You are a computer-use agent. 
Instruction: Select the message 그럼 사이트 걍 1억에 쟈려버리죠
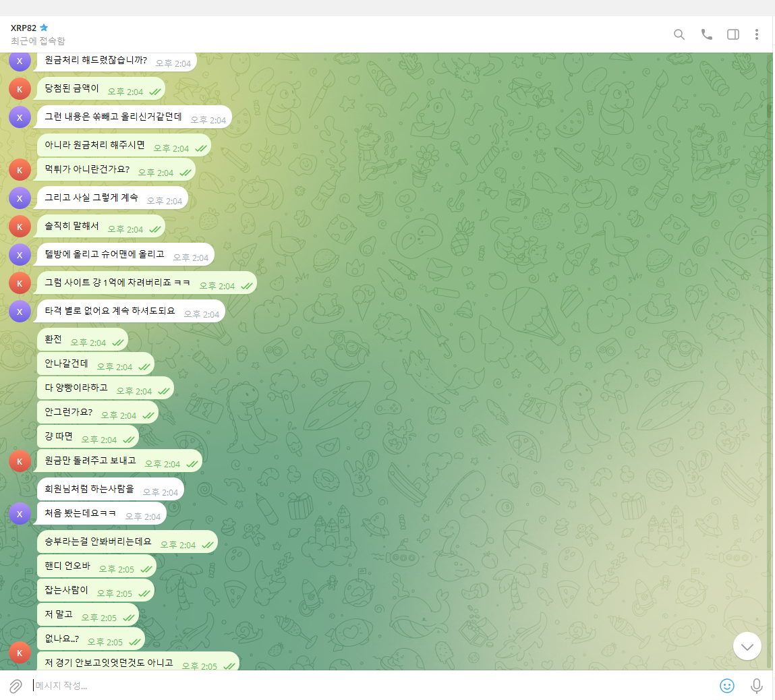tap(117, 283)
